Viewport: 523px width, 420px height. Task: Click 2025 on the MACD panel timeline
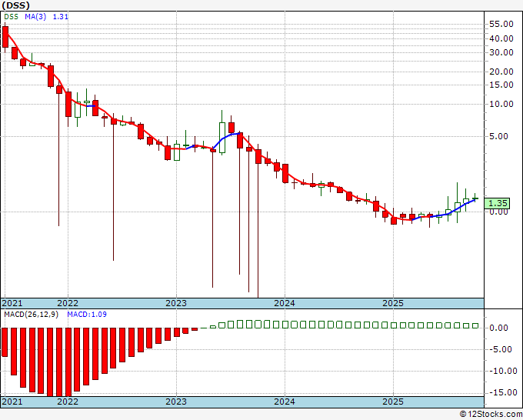click(x=393, y=402)
